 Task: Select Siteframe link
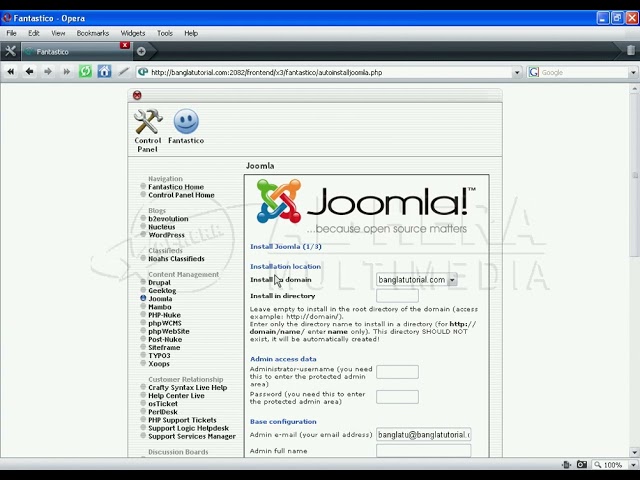pos(164,348)
